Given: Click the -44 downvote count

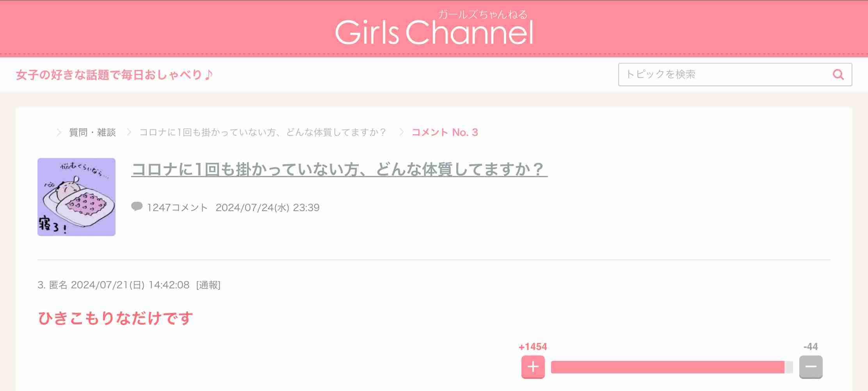Looking at the screenshot, I should (811, 347).
